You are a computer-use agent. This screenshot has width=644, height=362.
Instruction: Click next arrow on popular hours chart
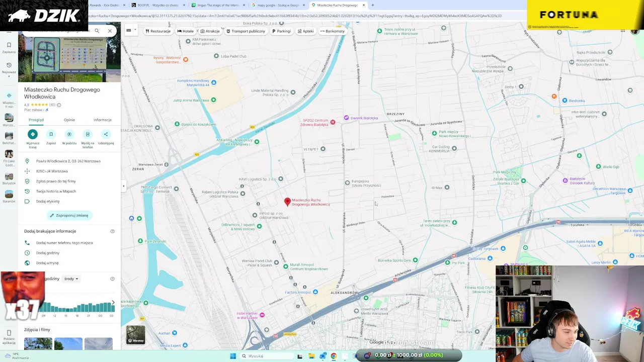(113, 303)
